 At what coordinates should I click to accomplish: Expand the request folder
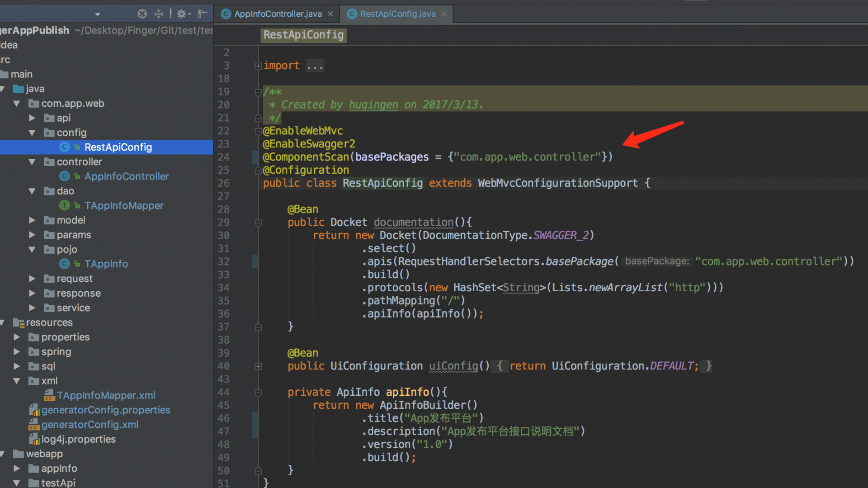32,279
